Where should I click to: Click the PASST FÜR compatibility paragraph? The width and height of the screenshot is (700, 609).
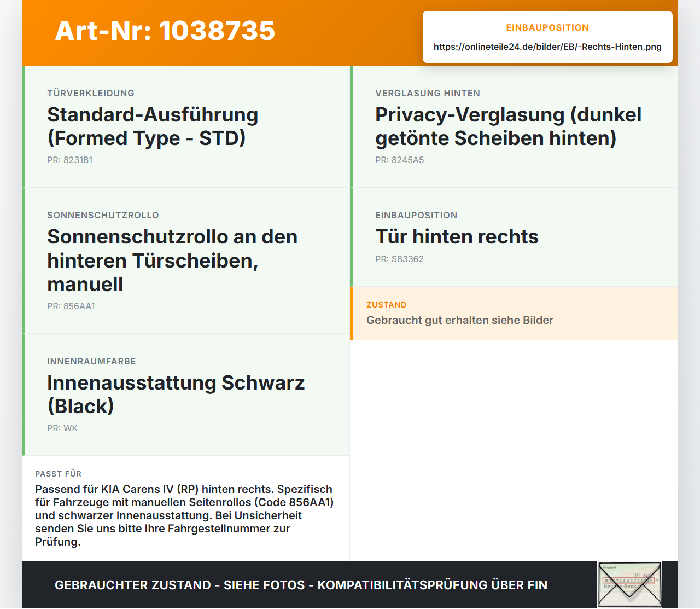(184, 515)
